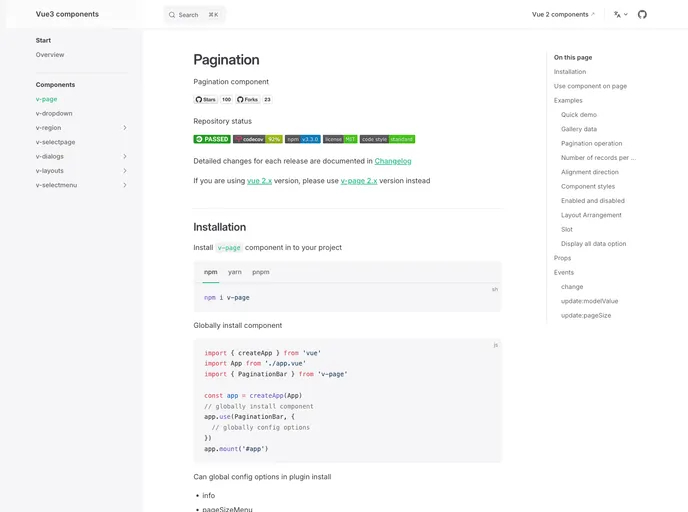Click the 'npm i v-page' command
This screenshot has width=688, height=512.
coord(226,297)
